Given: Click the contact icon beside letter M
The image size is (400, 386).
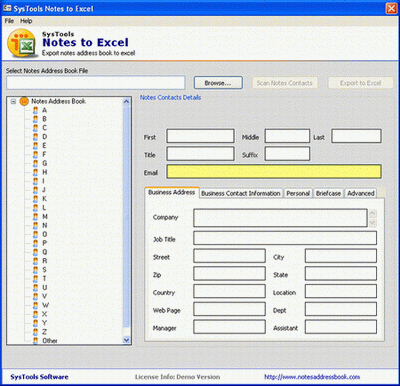Looking at the screenshot, I should point(35,217).
